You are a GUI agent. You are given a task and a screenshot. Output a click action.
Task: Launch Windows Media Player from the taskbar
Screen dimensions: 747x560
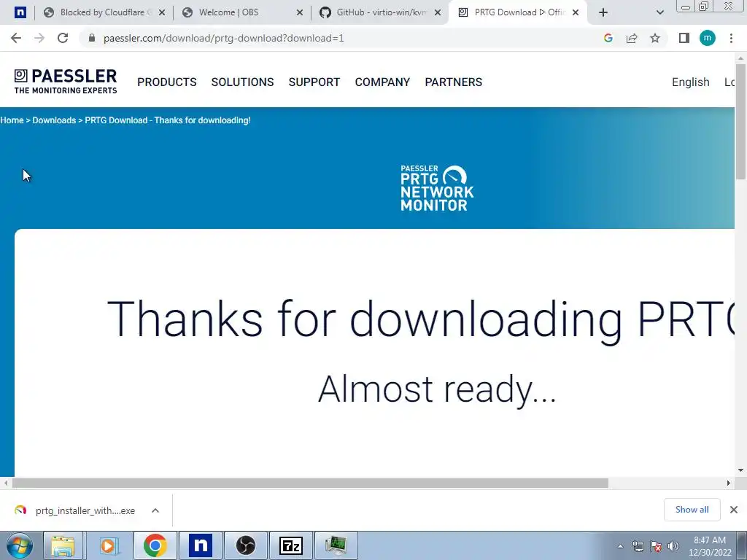point(108,545)
